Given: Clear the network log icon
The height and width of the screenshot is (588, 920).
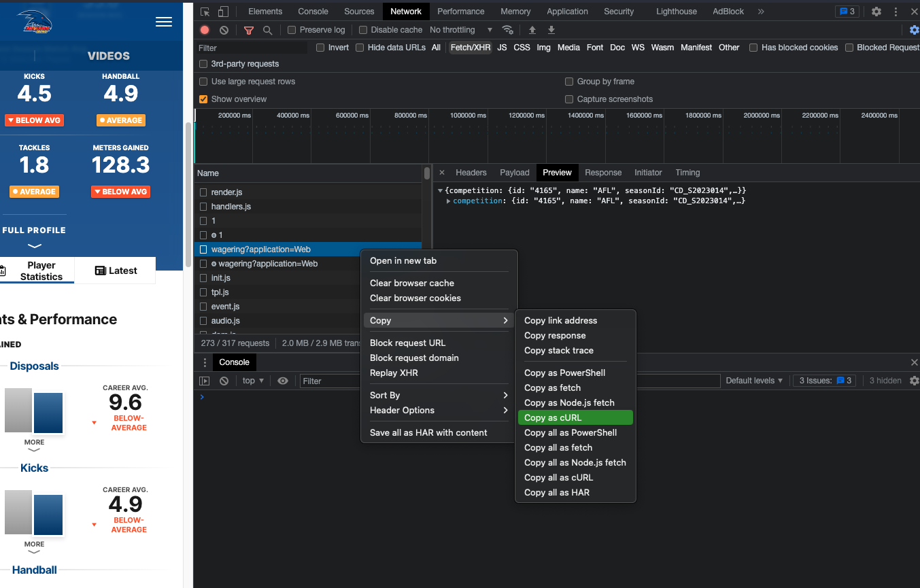Looking at the screenshot, I should point(224,30).
